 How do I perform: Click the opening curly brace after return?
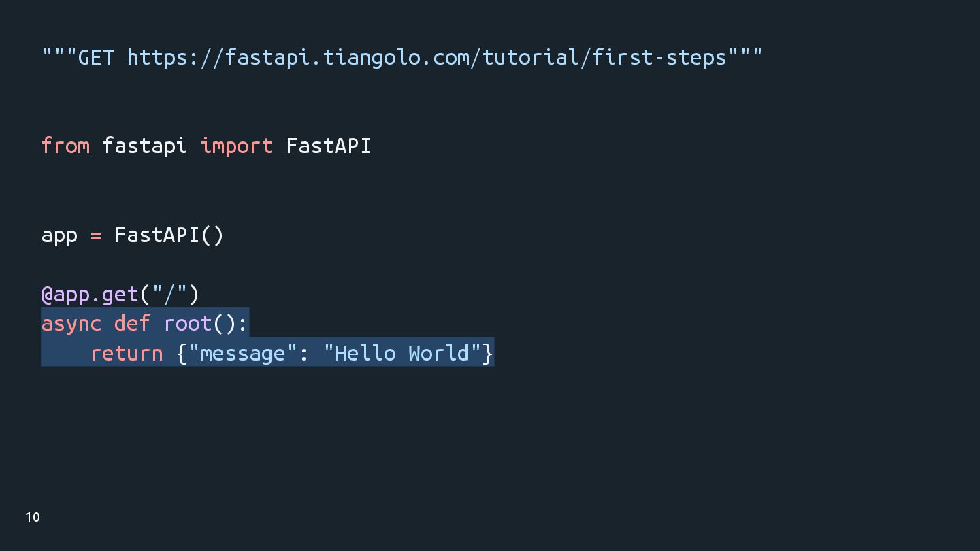pyautogui.click(x=182, y=353)
